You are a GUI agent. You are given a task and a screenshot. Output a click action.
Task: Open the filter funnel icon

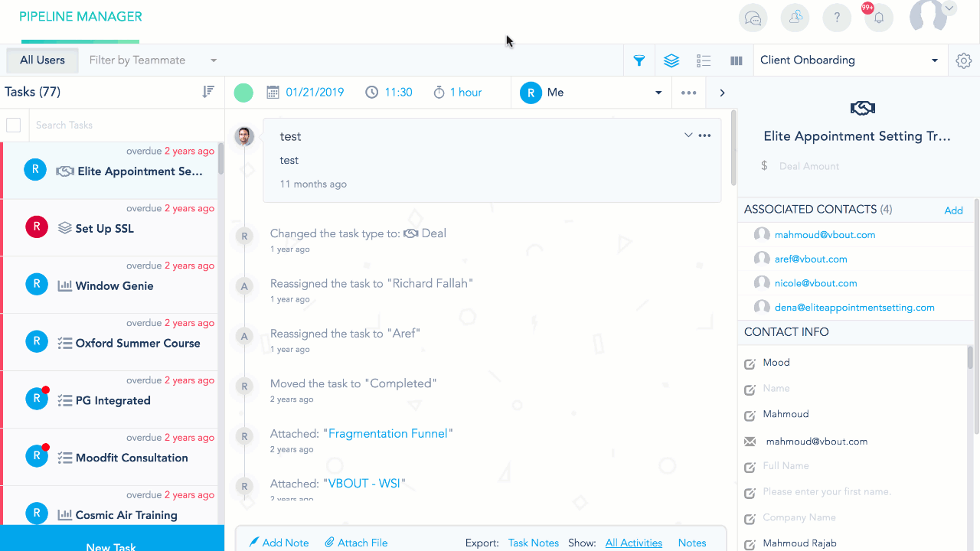tap(639, 60)
